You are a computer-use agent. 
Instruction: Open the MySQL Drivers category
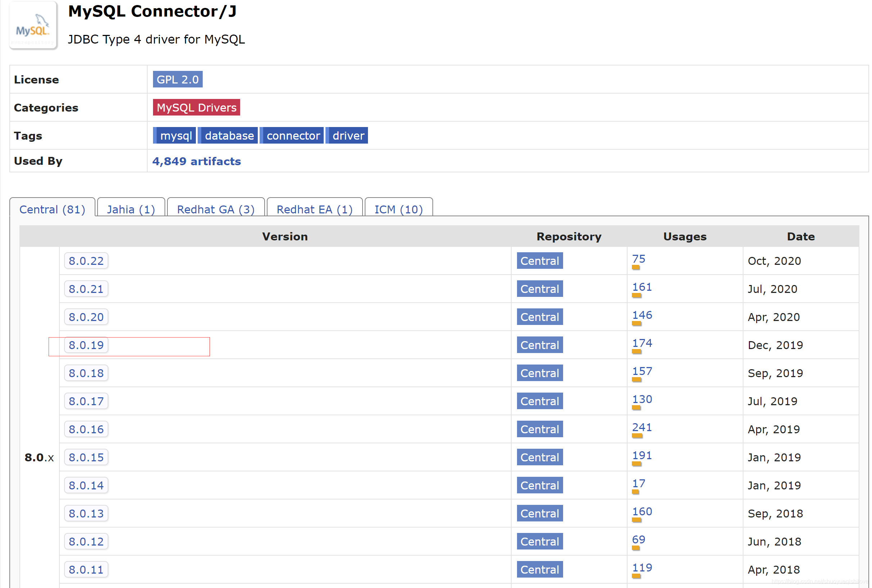click(196, 108)
